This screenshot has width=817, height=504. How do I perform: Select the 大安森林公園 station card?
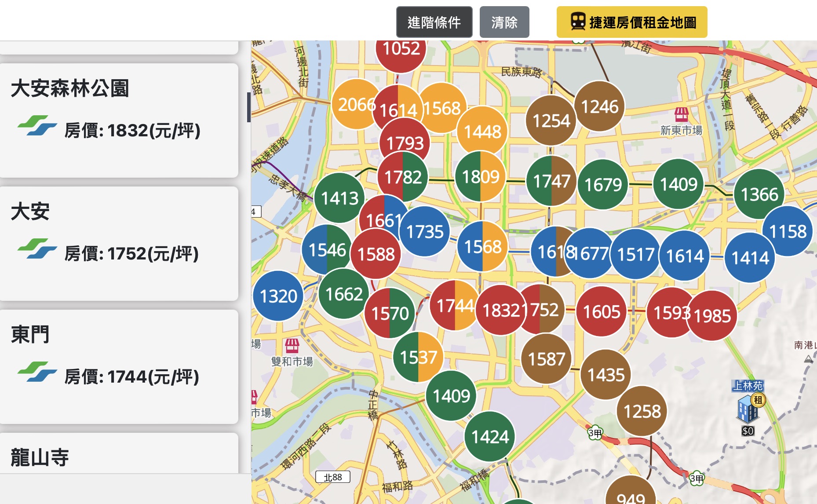point(119,121)
